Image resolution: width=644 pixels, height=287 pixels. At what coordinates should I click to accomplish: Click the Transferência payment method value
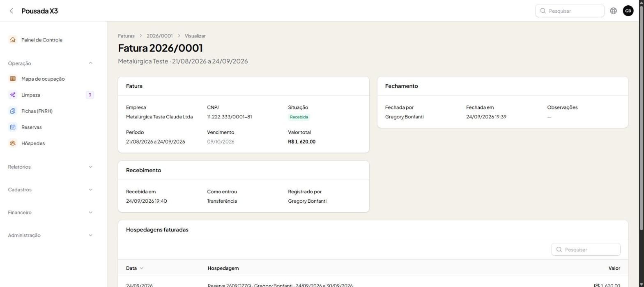tap(222, 201)
